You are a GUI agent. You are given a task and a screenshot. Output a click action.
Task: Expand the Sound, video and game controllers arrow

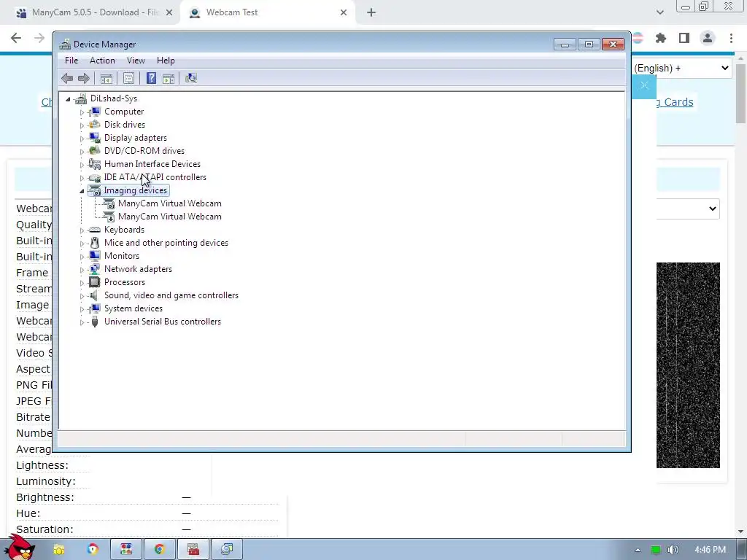pos(82,296)
